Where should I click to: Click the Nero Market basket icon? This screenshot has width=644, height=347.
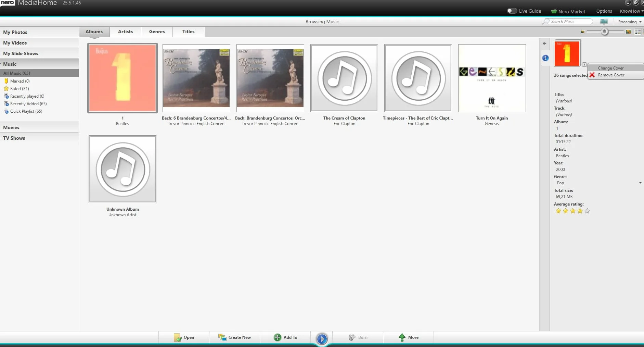(x=554, y=11)
